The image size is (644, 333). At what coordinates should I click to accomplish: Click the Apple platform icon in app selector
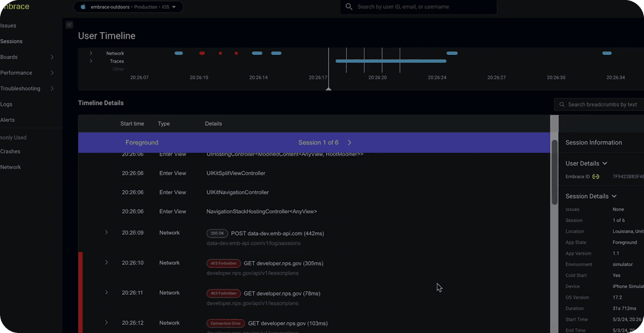83,7
